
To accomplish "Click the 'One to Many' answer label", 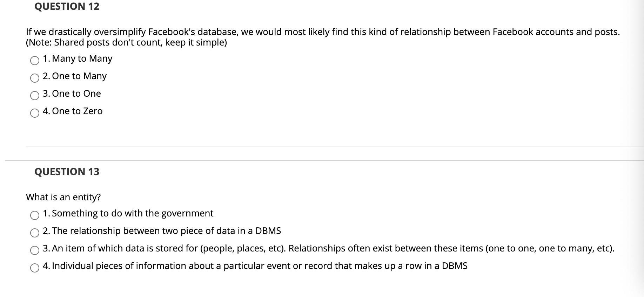I will (75, 76).
